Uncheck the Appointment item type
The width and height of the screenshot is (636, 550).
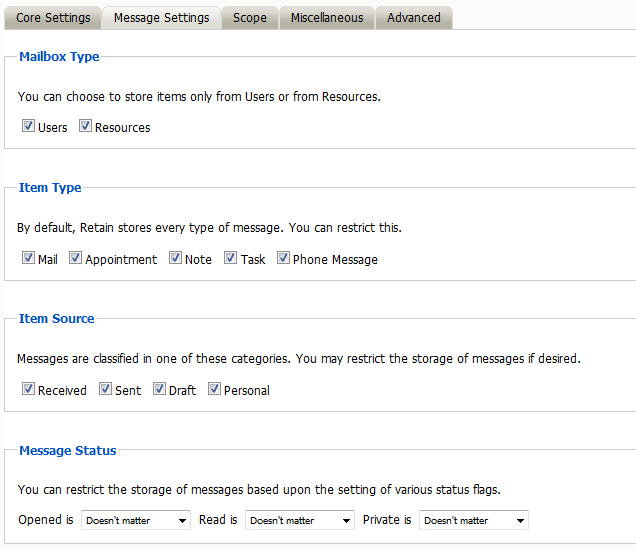[x=76, y=258]
